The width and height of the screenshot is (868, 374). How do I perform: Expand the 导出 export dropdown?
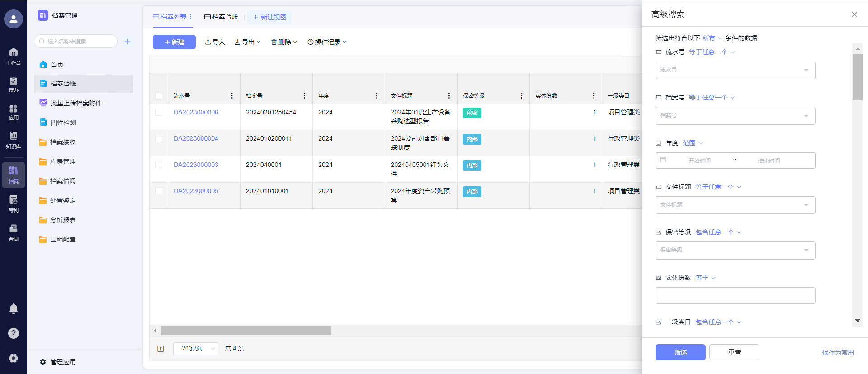coord(248,42)
